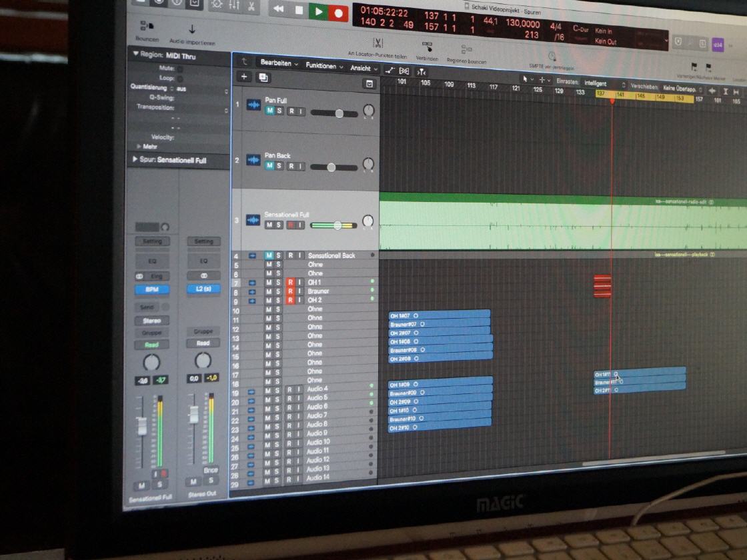Expand the Mehr section in the inspector
The width and height of the screenshot is (747, 560).
(139, 147)
